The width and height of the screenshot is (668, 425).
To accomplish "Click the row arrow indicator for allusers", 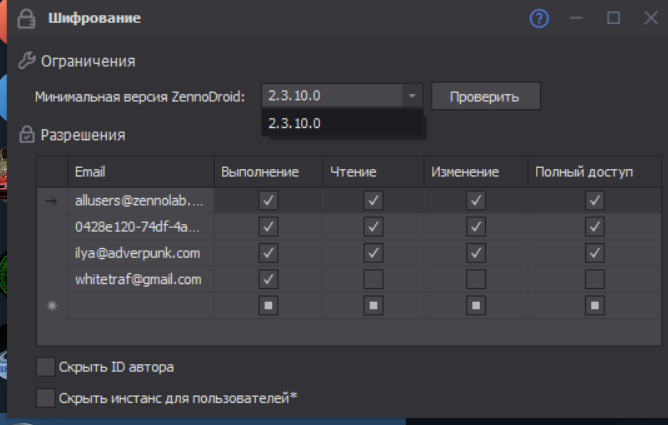I will coord(52,201).
